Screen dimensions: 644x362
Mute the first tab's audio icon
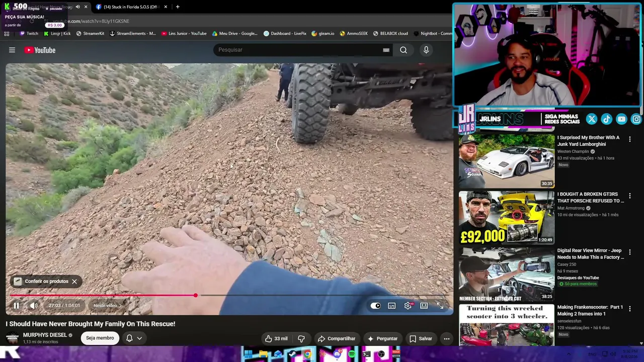click(x=77, y=7)
